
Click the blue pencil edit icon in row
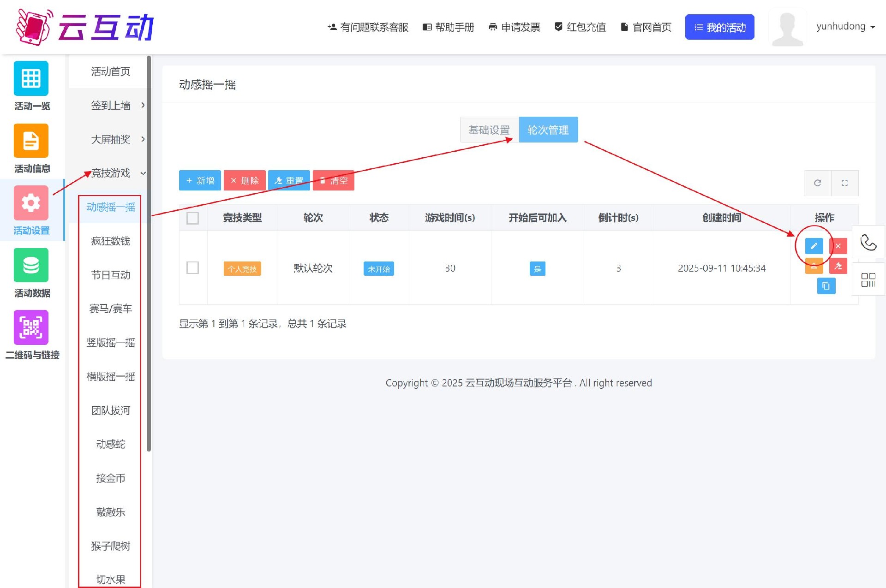click(x=814, y=246)
